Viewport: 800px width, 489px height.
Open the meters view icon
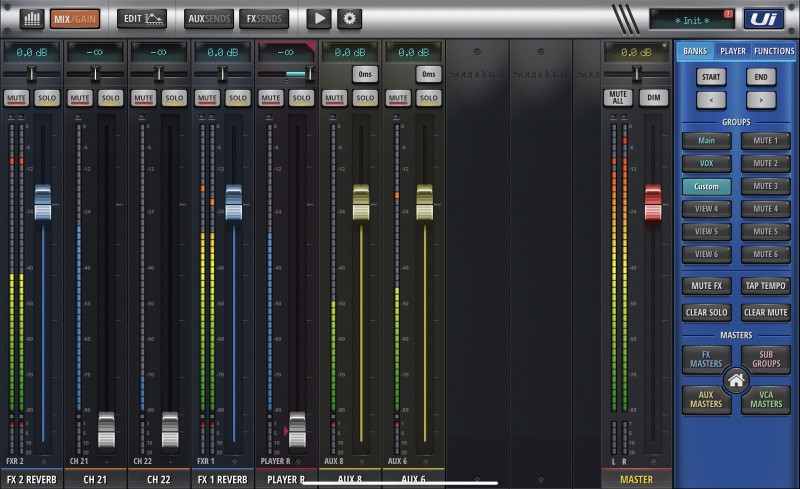point(31,18)
